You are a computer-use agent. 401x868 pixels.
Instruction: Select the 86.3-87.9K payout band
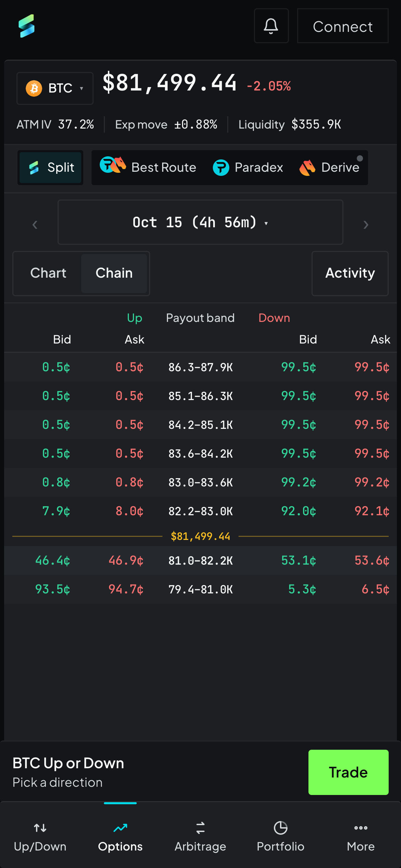click(200, 367)
